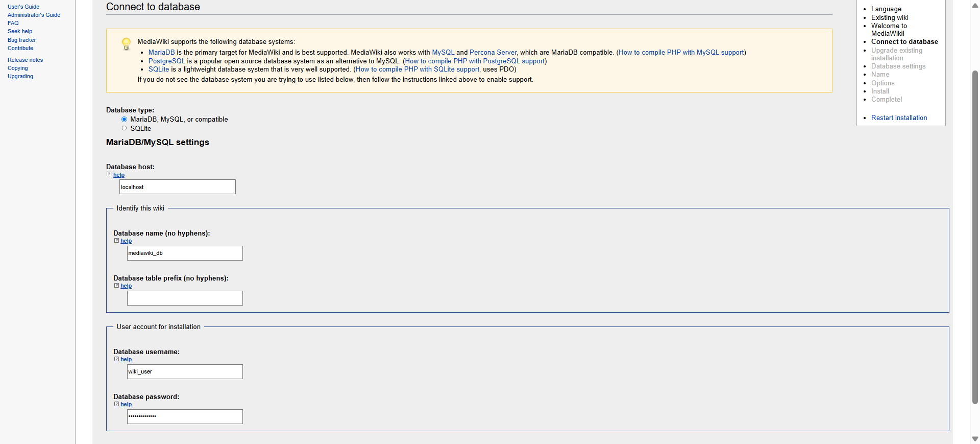Click help icon under Database username
Screen dimensions: 980x444
tap(116, 359)
